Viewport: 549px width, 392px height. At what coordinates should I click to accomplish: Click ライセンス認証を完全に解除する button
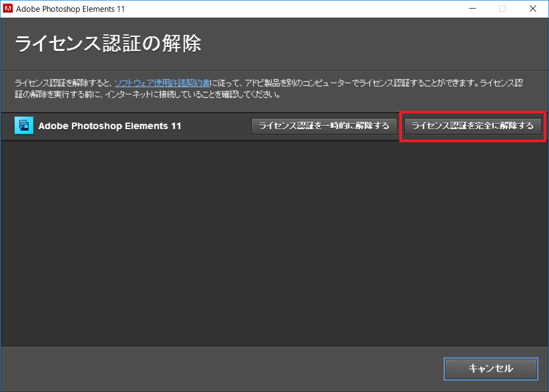click(x=473, y=126)
